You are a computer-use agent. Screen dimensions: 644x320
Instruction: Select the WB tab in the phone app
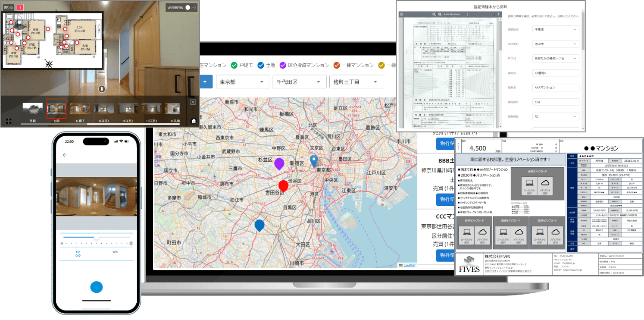[x=115, y=251]
